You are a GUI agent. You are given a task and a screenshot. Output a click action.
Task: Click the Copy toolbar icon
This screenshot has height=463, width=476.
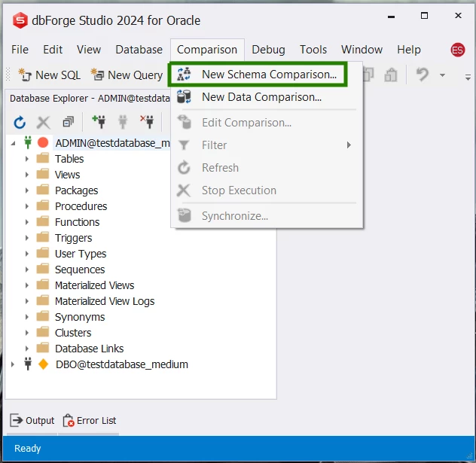[368, 75]
